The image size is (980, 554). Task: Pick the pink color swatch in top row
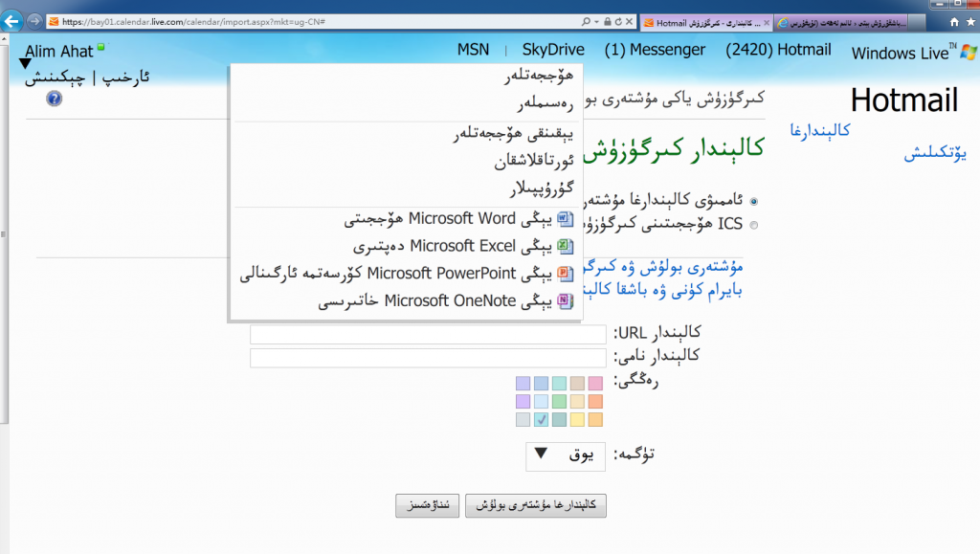(x=595, y=383)
